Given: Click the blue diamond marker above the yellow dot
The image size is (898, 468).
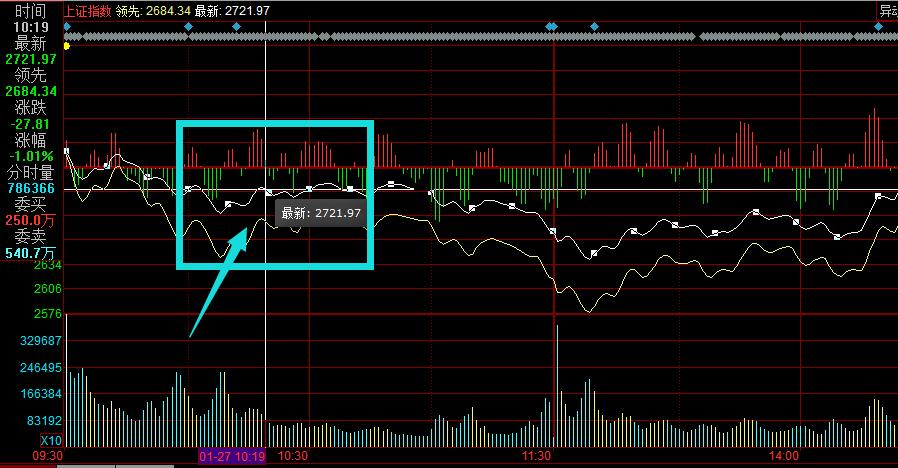Looking at the screenshot, I should pos(67,26).
